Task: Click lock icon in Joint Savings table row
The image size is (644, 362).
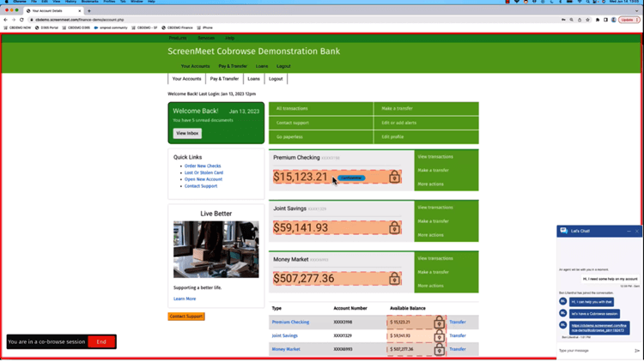Action: pyautogui.click(x=439, y=335)
